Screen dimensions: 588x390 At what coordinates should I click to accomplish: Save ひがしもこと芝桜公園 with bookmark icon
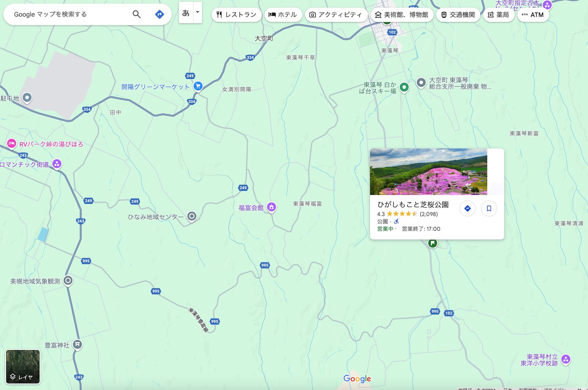point(489,209)
